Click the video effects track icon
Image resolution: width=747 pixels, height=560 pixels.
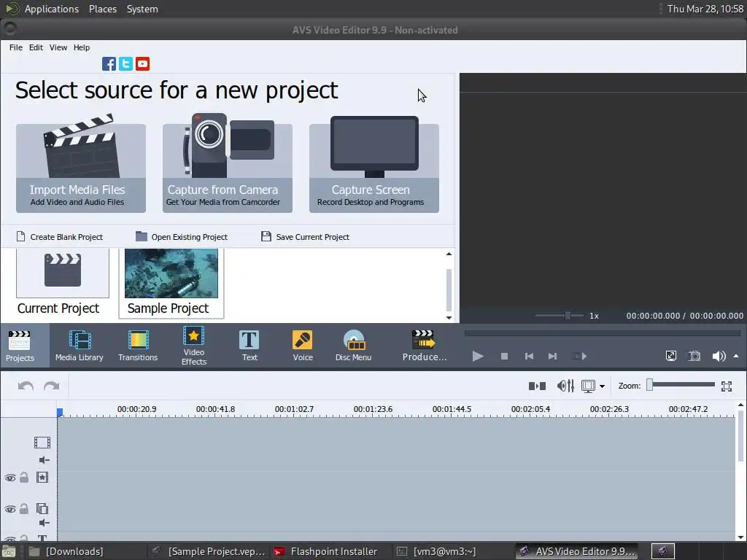42,478
